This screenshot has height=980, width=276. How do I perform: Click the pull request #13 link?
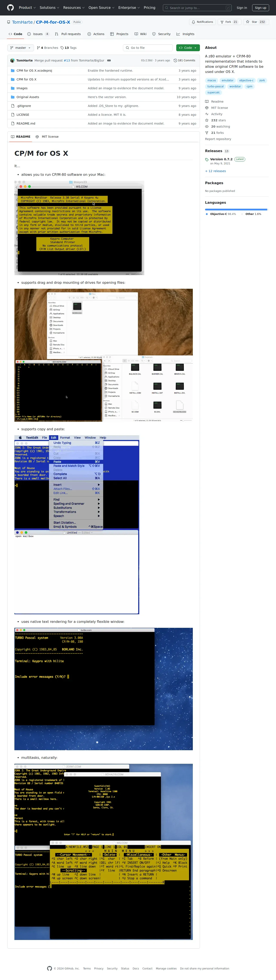[x=67, y=60]
